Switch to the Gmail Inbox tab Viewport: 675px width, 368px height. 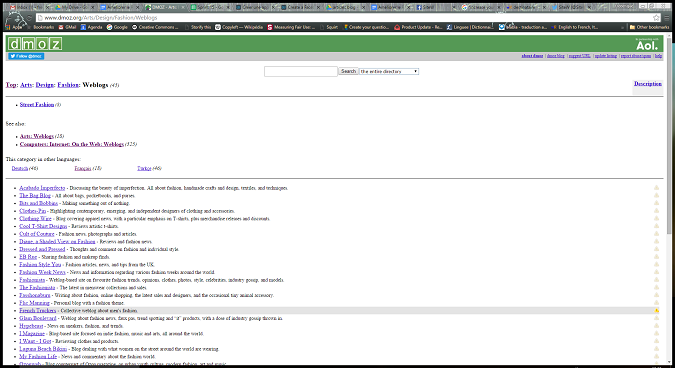coord(28,7)
